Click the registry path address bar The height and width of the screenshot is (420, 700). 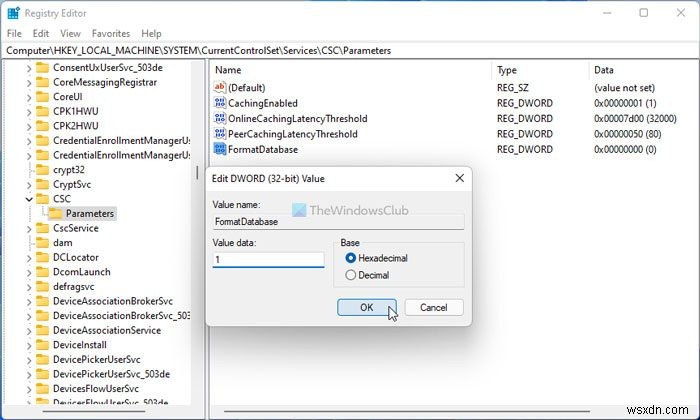[x=350, y=50]
